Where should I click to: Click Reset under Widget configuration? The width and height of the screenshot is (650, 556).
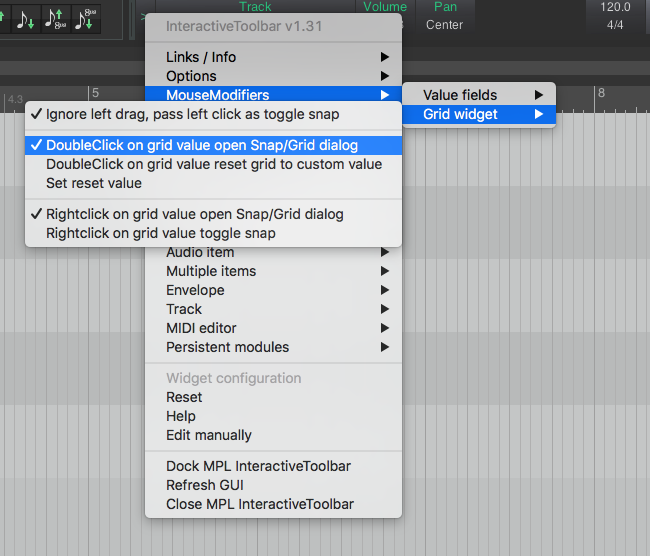click(184, 397)
